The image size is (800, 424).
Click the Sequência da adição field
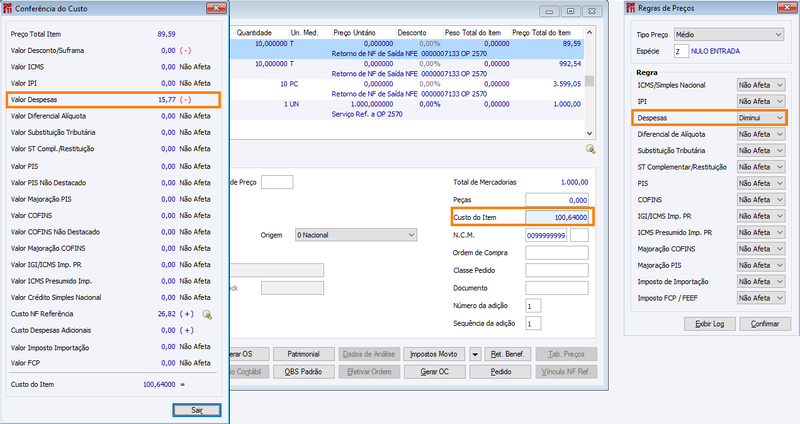coord(533,323)
